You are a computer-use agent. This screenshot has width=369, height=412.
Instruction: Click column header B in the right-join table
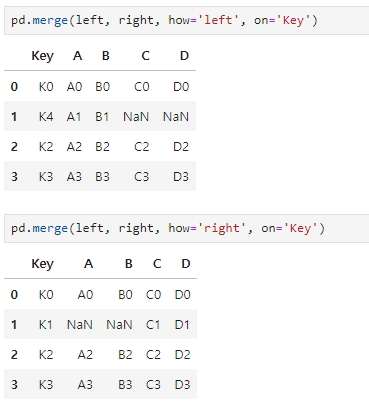pyautogui.click(x=129, y=264)
